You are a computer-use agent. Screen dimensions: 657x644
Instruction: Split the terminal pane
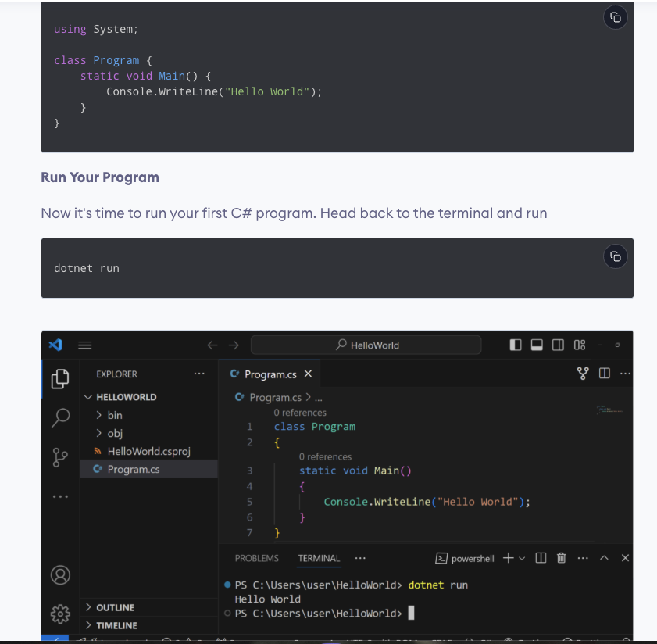pyautogui.click(x=541, y=558)
